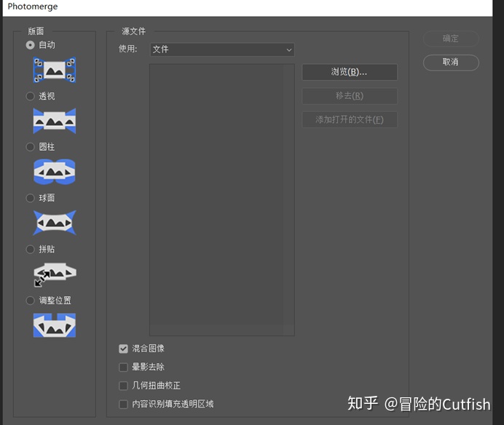Image resolution: width=504 pixels, height=425 pixels.
Task: Click the 版面 group label
Action: pyautogui.click(x=36, y=31)
